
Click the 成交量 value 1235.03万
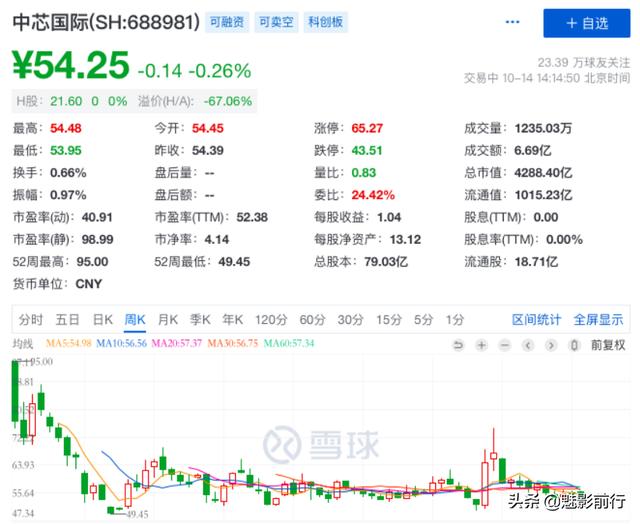[x=543, y=129]
